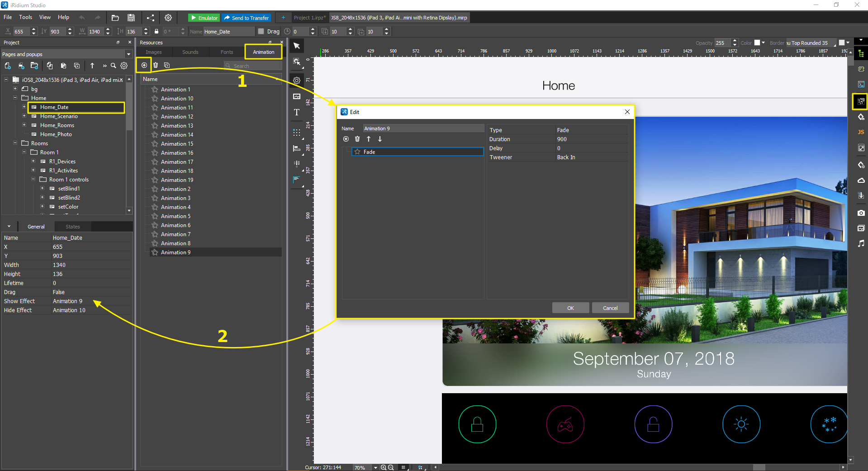This screenshot has width=868, height=471.
Task: Switch to the Sounds tab in Resources
Action: coord(190,52)
